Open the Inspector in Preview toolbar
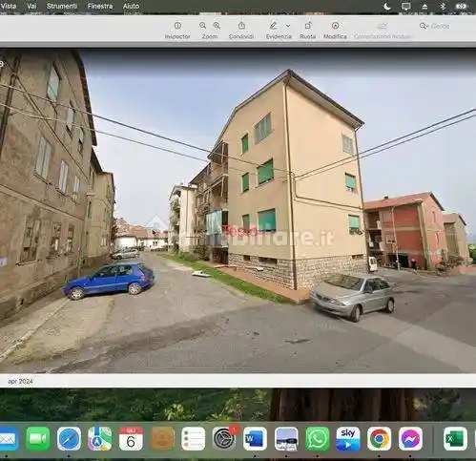 tap(177, 26)
